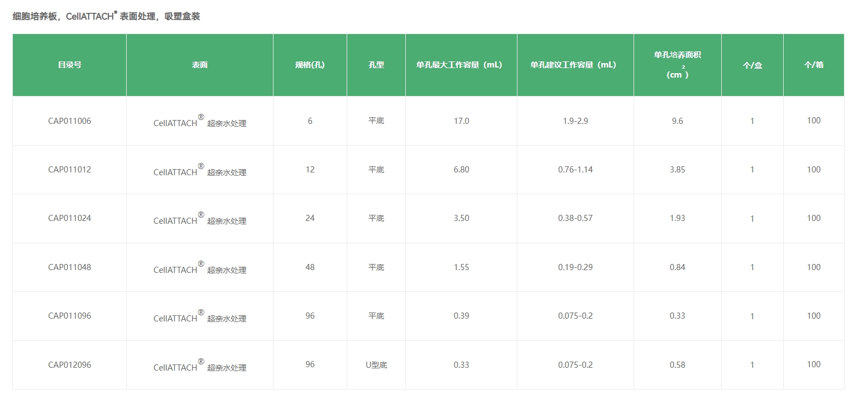Select catalog number CAP011048
This screenshot has width=868, height=394.
(69, 267)
